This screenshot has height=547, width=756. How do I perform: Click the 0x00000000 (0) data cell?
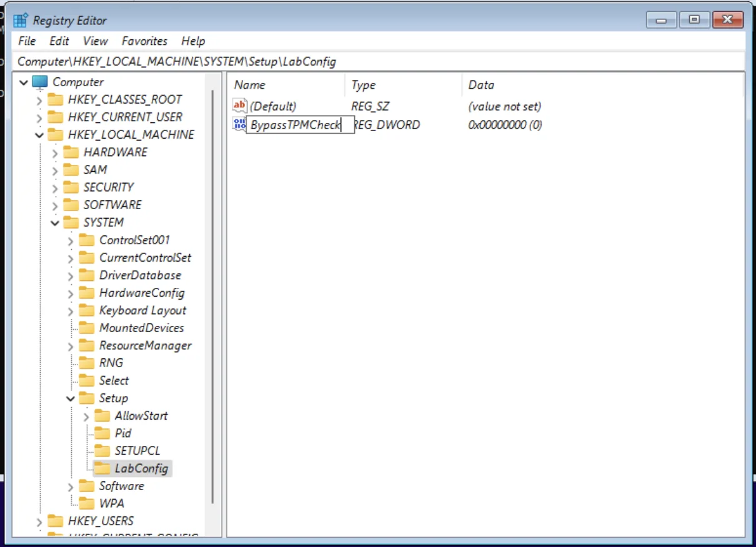coord(505,125)
